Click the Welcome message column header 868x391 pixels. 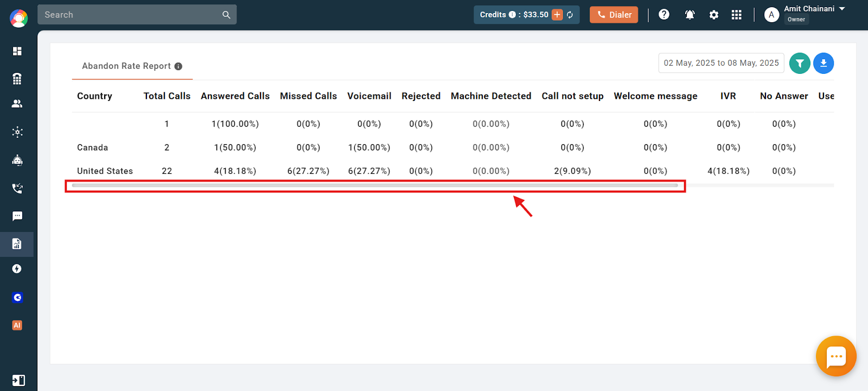[x=655, y=96]
